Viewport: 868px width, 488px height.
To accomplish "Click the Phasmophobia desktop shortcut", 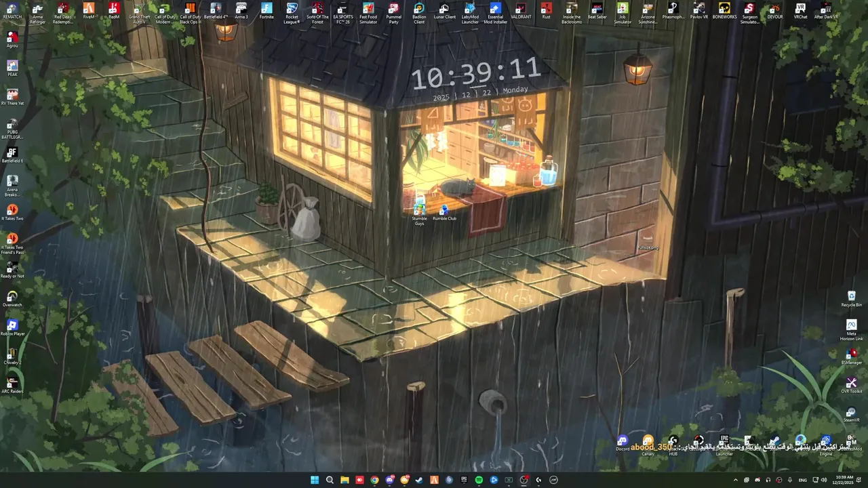I will tap(673, 12).
